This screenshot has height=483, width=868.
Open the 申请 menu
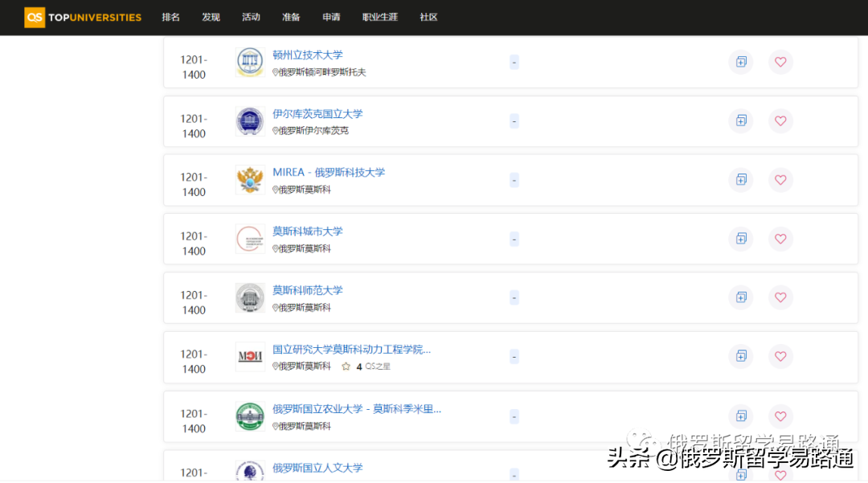click(332, 17)
